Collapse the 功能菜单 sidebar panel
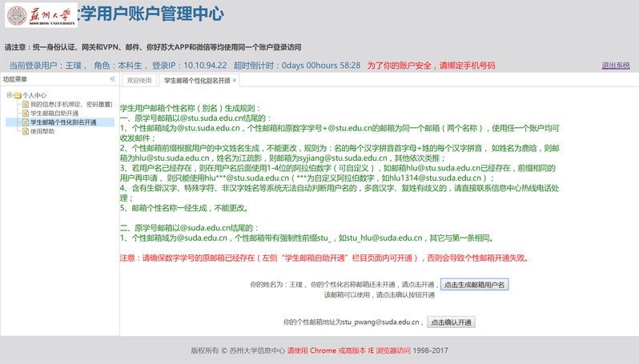This screenshot has width=639, height=364. pos(113,80)
